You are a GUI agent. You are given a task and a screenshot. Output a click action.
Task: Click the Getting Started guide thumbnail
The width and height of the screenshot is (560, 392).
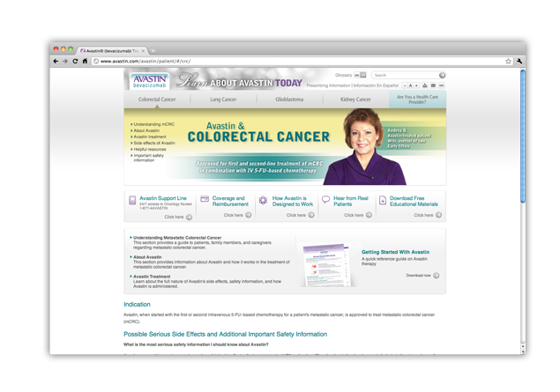click(327, 264)
